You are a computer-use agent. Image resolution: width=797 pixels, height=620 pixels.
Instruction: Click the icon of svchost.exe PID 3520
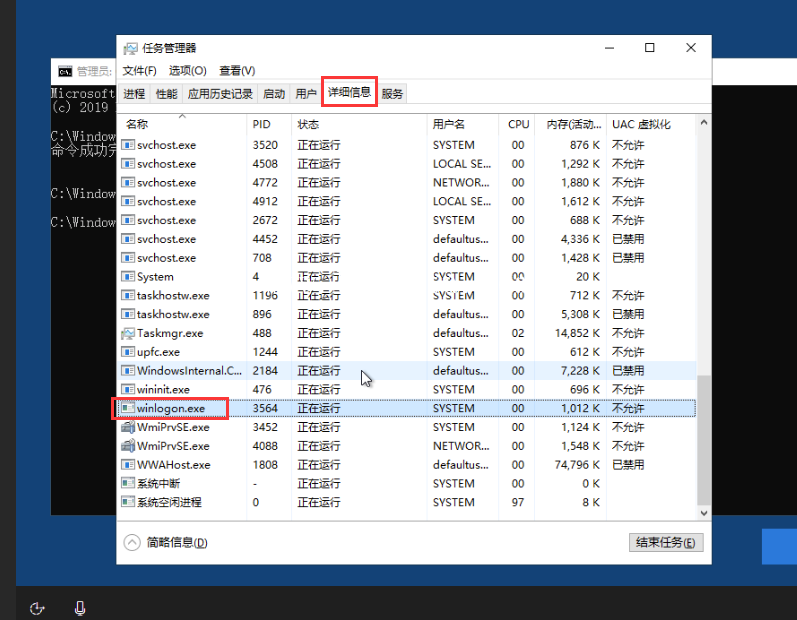pos(128,145)
